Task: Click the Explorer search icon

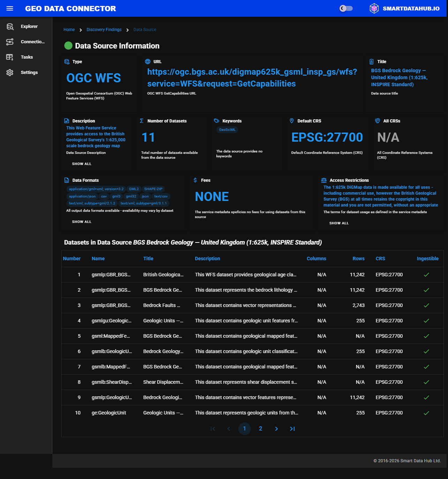Action: pyautogui.click(x=10, y=27)
